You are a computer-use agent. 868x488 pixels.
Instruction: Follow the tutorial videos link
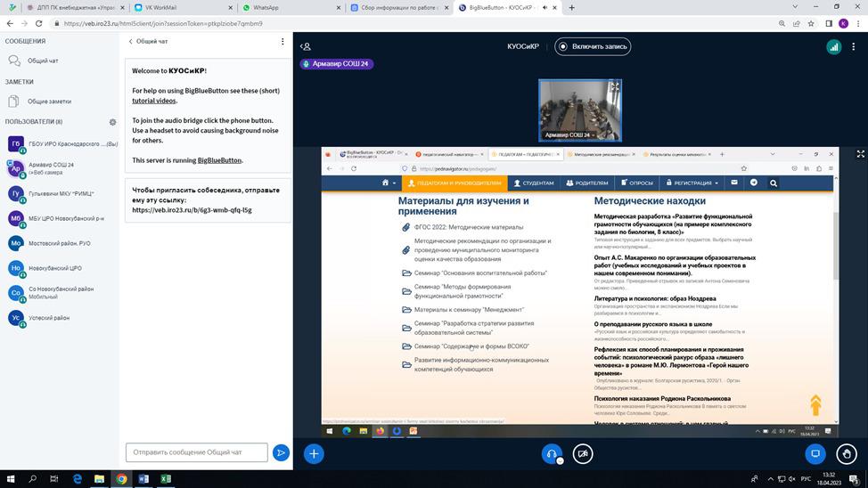[153, 101]
